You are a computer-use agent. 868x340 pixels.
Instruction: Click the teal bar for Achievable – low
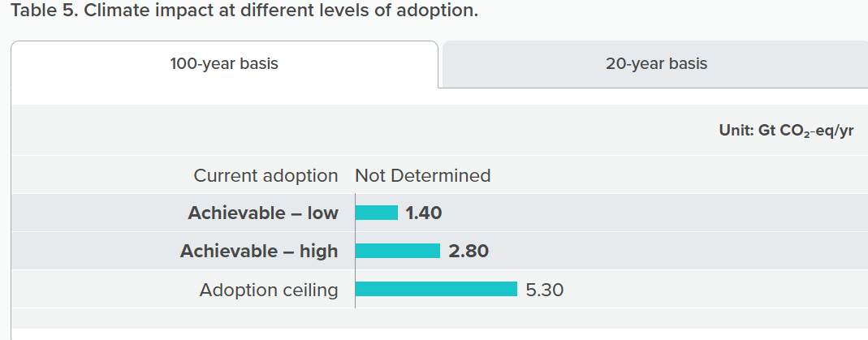pos(377,213)
